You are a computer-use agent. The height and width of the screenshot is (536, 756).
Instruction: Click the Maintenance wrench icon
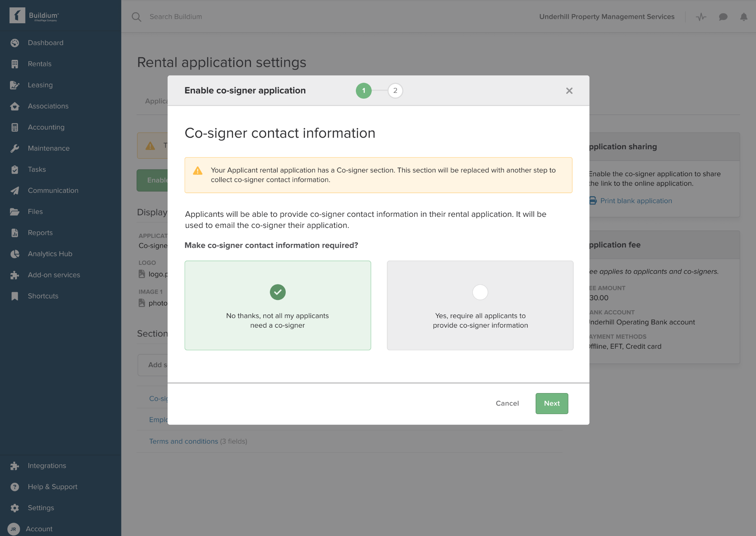tap(15, 148)
